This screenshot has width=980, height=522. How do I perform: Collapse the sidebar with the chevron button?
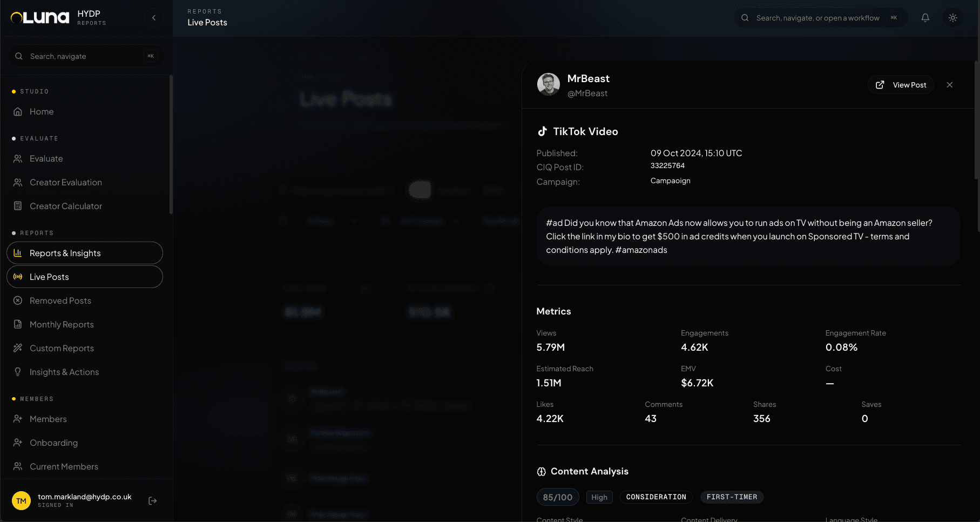pyautogui.click(x=154, y=18)
